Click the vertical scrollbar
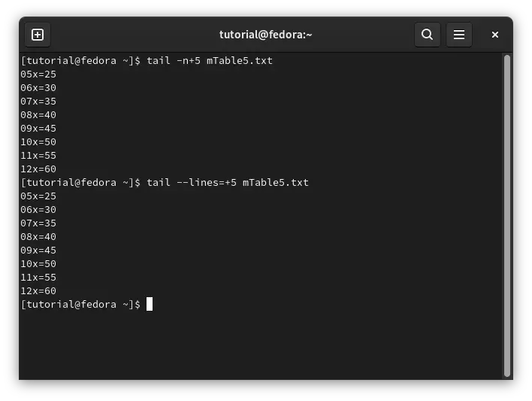The width and height of the screenshot is (532, 401). [507, 216]
